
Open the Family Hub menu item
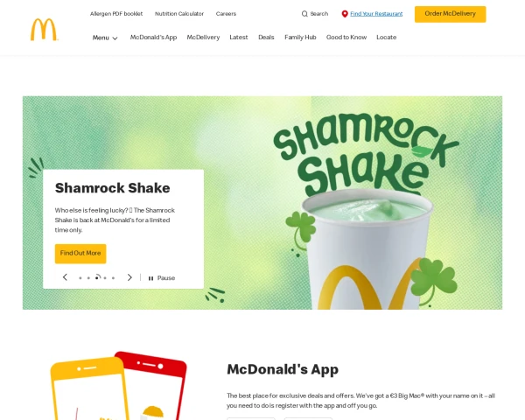tap(300, 37)
